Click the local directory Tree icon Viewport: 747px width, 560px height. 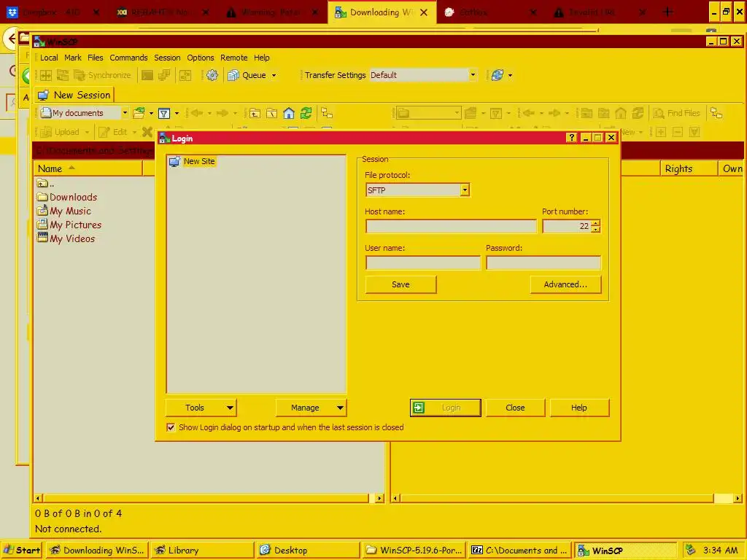click(x=327, y=113)
